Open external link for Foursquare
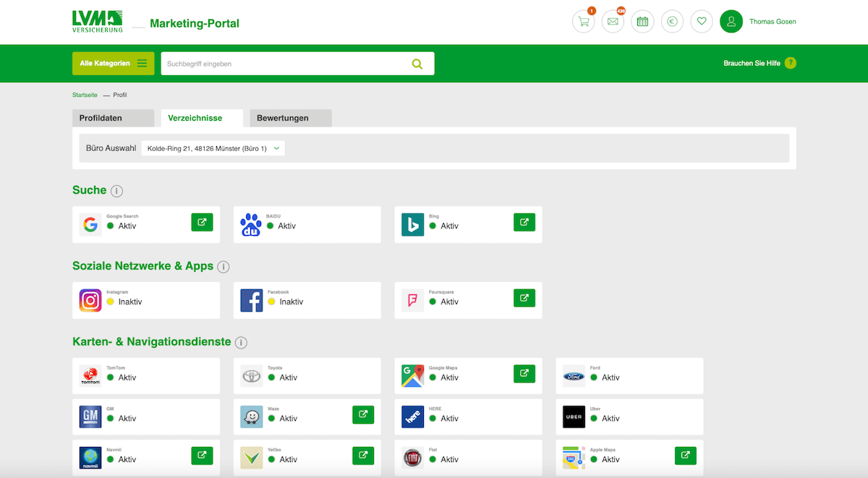868x478 pixels. 524,298
